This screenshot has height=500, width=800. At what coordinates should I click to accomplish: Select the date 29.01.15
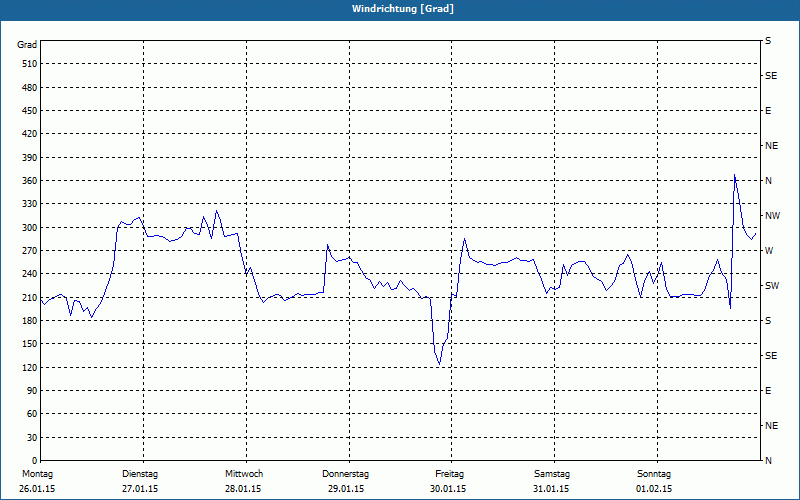click(346, 489)
